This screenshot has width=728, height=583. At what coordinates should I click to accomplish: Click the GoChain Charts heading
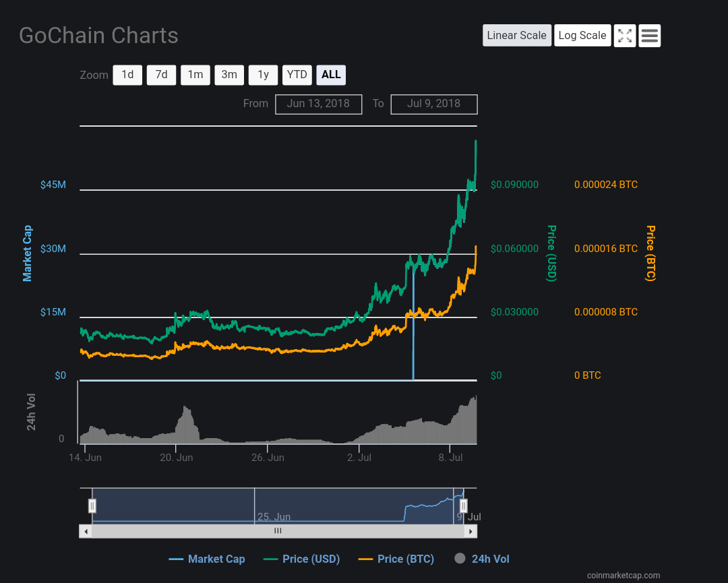(98, 36)
